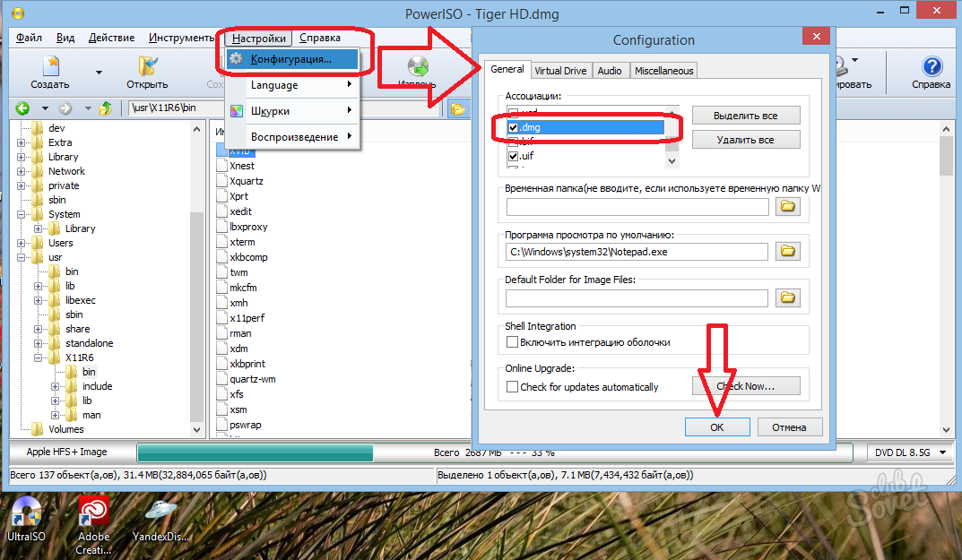Click the Создать new image toolbar icon

[x=51, y=65]
